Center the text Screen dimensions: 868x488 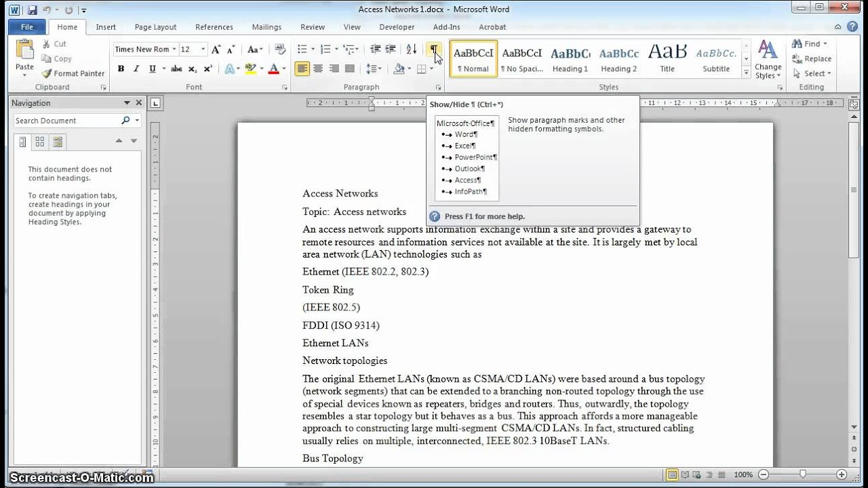318,68
